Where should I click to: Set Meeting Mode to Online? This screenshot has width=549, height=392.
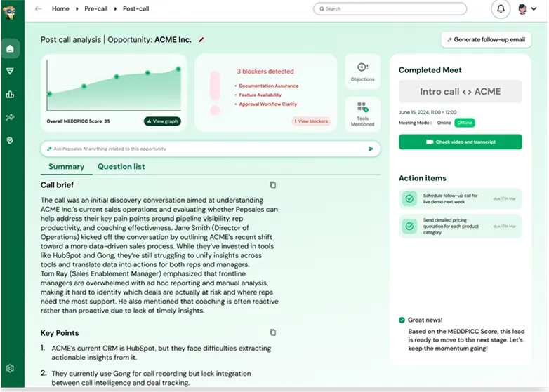(x=444, y=123)
